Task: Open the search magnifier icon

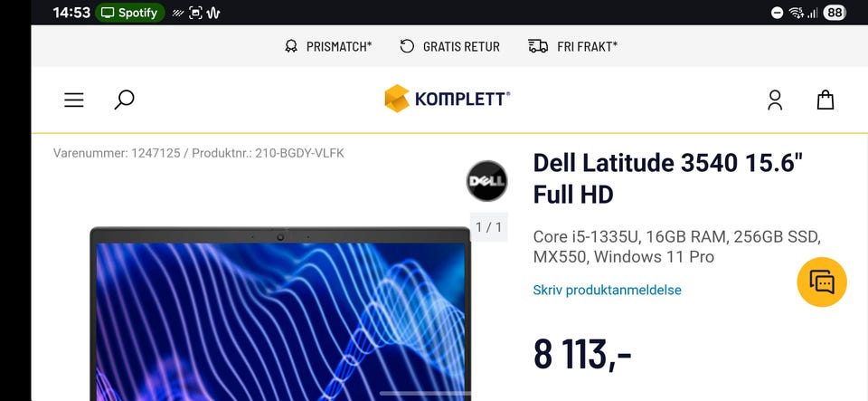Action: coord(124,100)
